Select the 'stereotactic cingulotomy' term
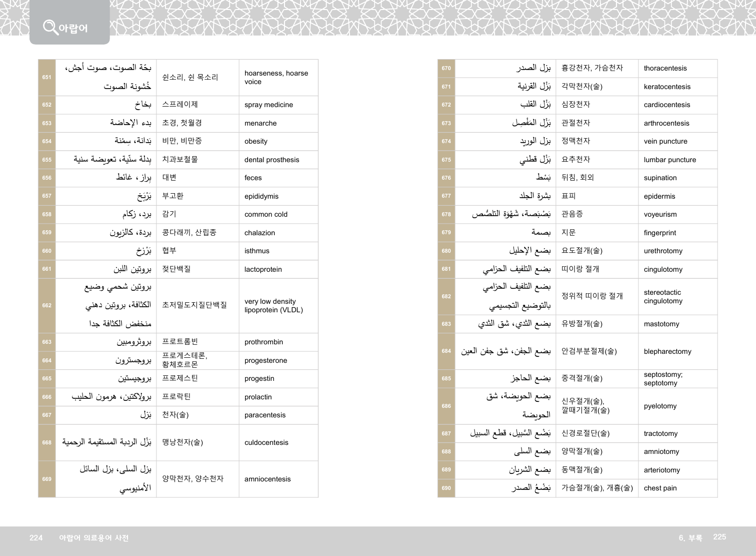The width and height of the screenshot is (756, 556). click(663, 296)
